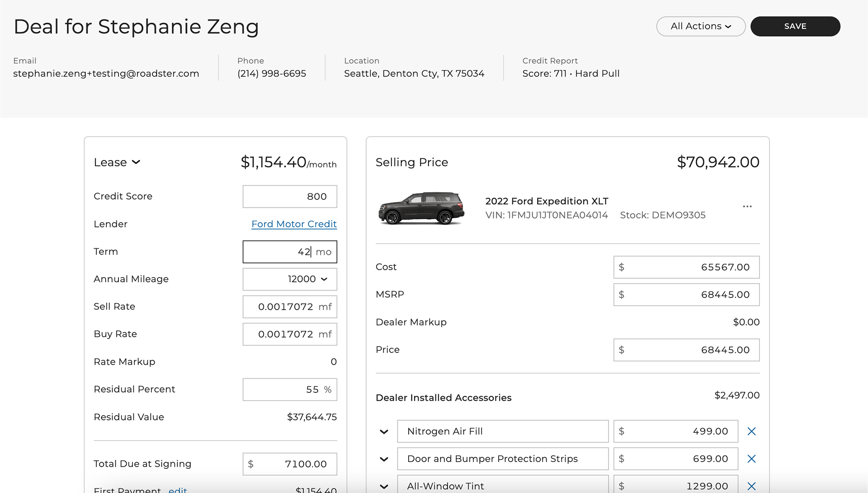
Task: Edit the First Payment amount
Action: point(178,490)
